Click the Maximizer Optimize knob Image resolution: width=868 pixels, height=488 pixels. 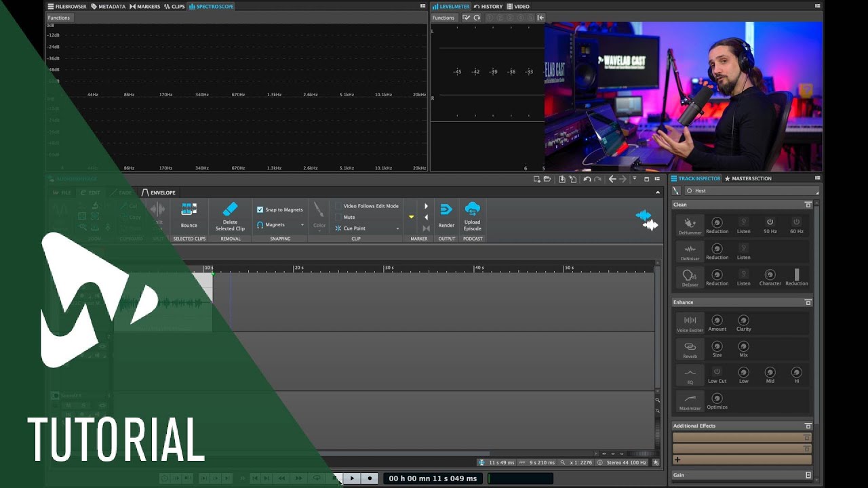[717, 398]
